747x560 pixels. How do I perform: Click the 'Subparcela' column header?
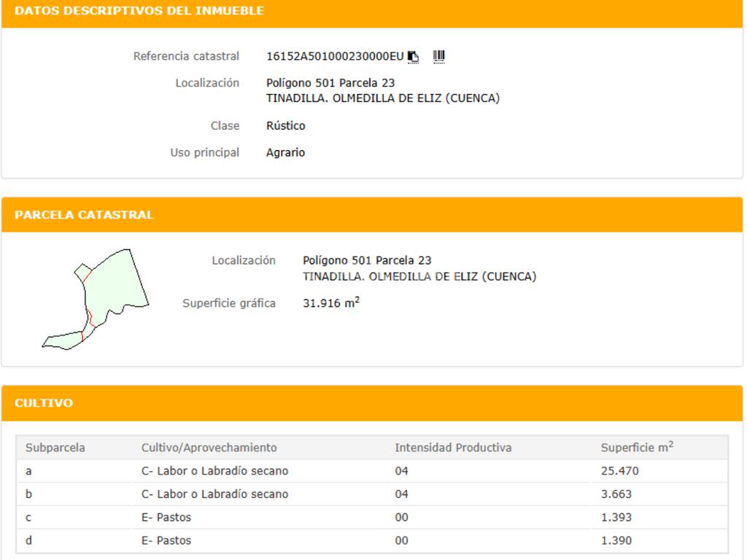coord(55,448)
